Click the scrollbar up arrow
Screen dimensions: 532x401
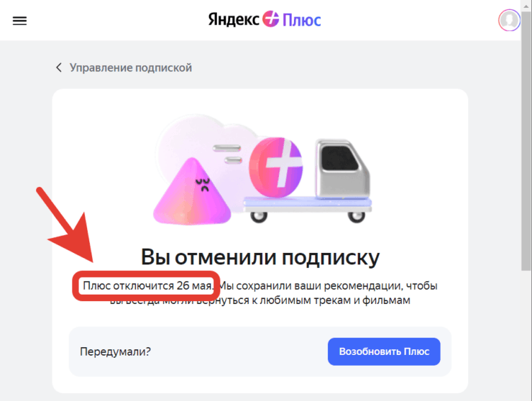coord(526,4)
